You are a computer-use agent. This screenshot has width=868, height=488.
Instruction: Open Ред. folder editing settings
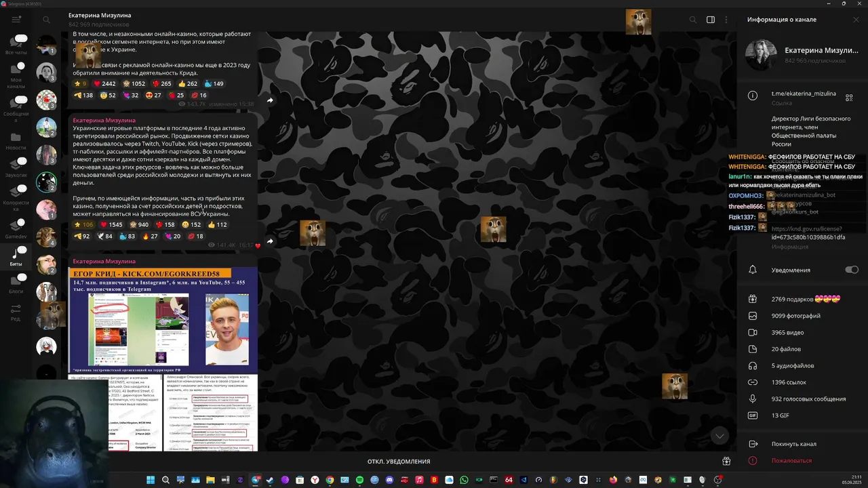pyautogui.click(x=16, y=312)
